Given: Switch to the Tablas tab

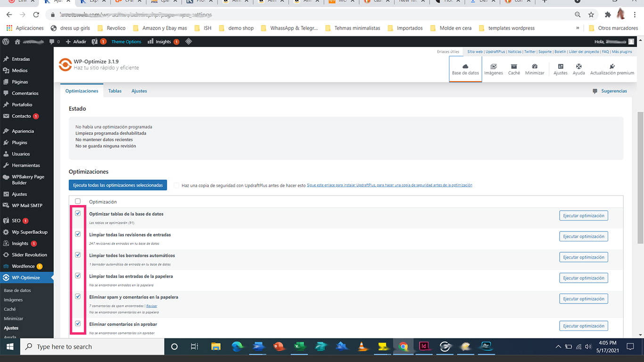Looking at the screenshot, I should click(x=115, y=90).
